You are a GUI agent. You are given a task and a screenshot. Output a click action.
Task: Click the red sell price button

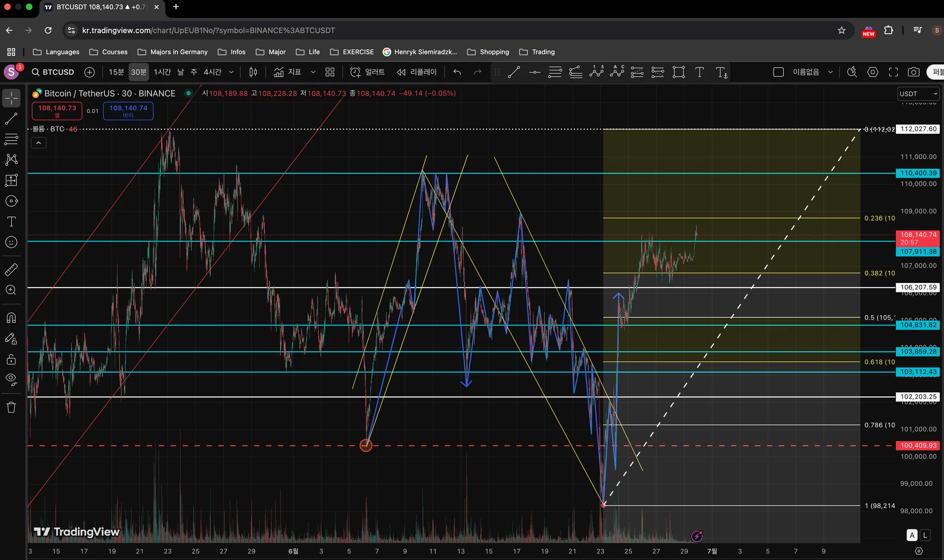pyautogui.click(x=57, y=110)
